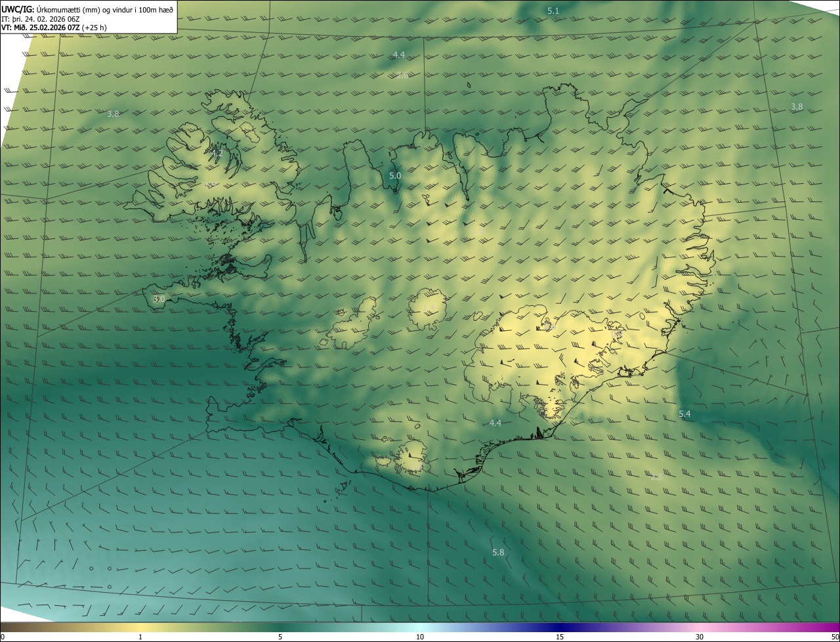Select the colorbar tick labeled 30

coord(700,637)
